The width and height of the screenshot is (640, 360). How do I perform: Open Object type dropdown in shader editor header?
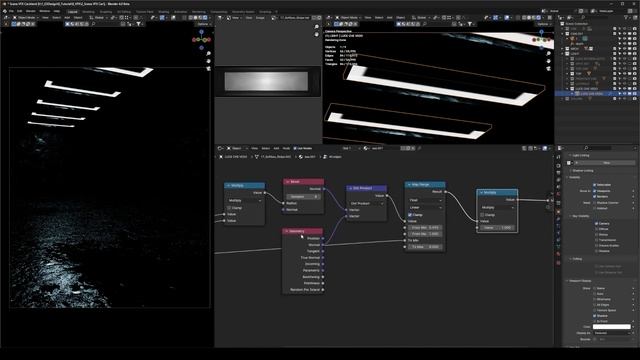point(236,149)
